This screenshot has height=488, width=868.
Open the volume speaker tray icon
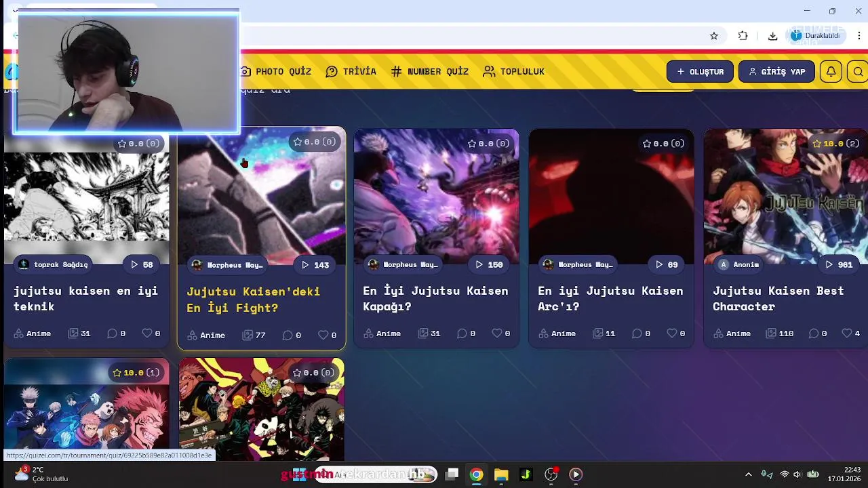click(797, 474)
